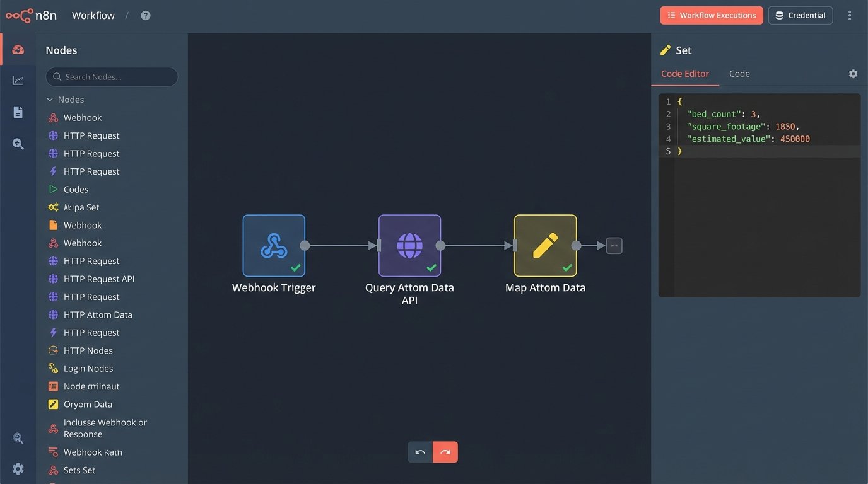Viewport: 868px width, 484px height.
Task: Open the Credential button
Action: tap(800, 14)
